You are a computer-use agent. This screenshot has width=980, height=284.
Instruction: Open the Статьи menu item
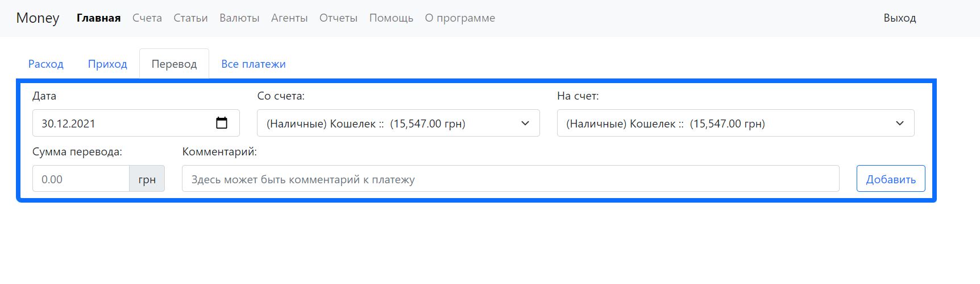[190, 18]
